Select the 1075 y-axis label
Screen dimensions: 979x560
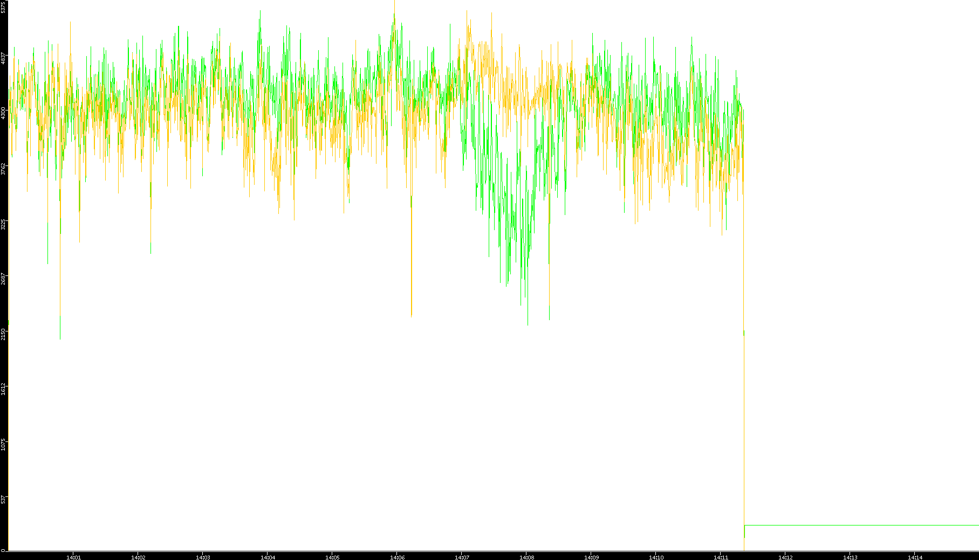coord(3,445)
